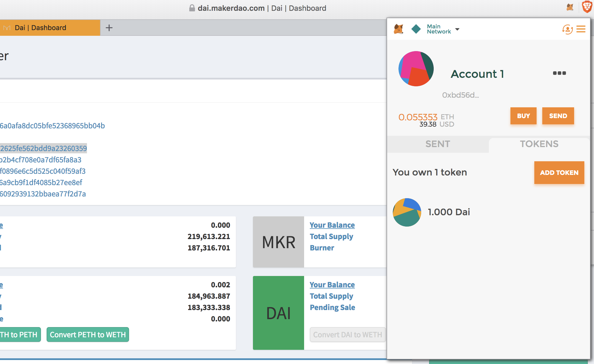Image resolution: width=594 pixels, height=364 pixels.
Task: Click the Account 1 name label
Action: 477,74
